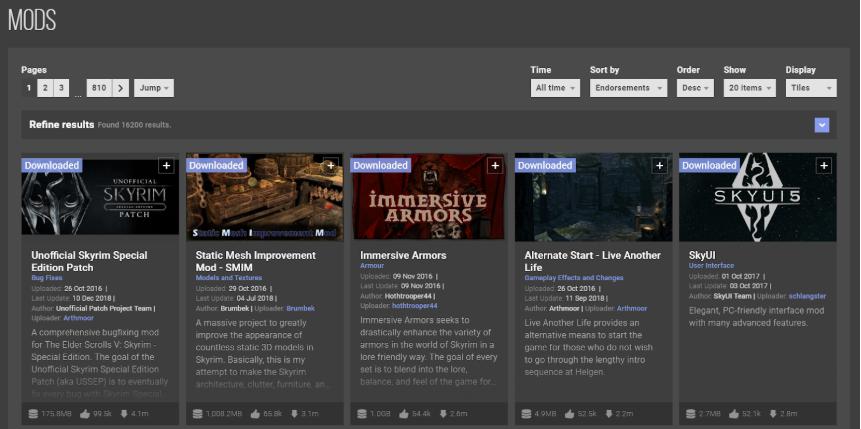Image resolution: width=861 pixels, height=429 pixels.
Task: Click author text 'Unofficial Patch Project Team'
Action: pos(104,309)
